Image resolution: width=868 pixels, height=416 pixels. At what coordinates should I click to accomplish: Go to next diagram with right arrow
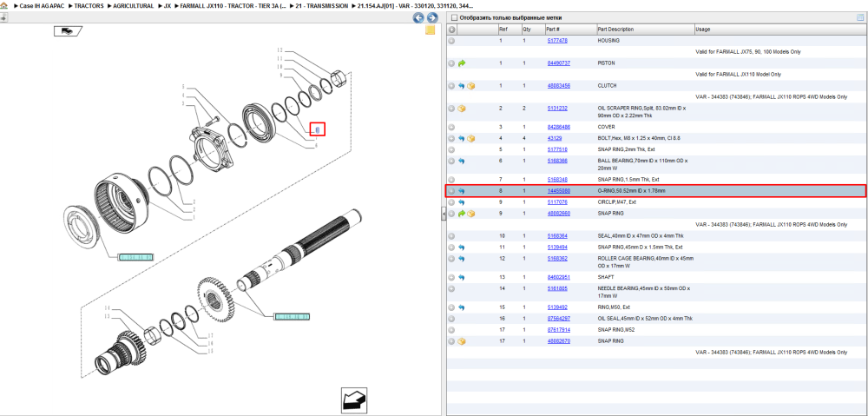(432, 17)
